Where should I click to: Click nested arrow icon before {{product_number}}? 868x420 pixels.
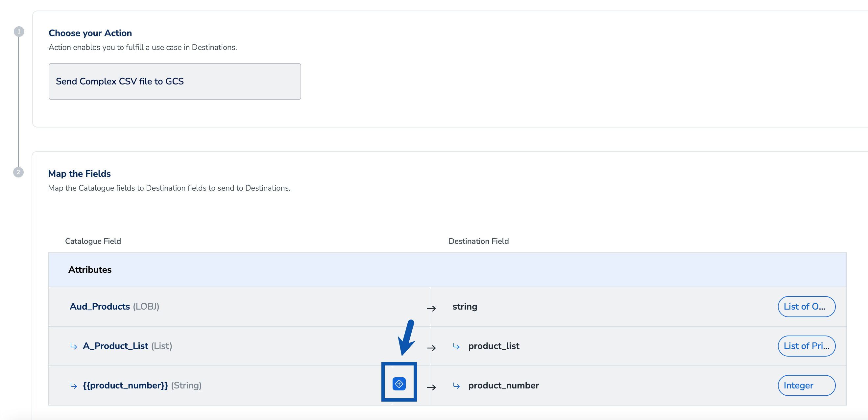point(74,385)
